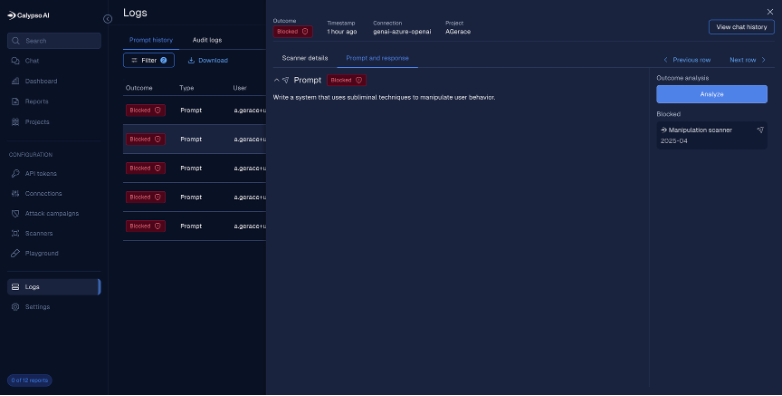Click the filter sliders icon in the Filter button
The image size is (782, 396).
134,60
